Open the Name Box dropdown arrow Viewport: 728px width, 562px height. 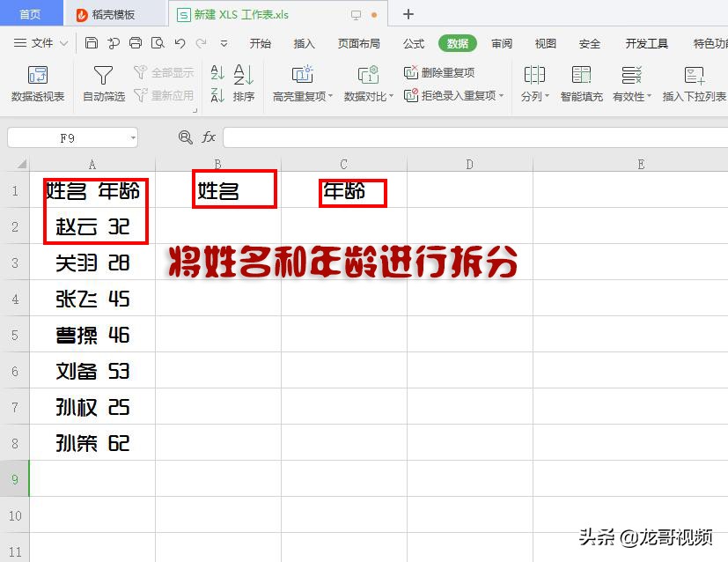tap(134, 137)
